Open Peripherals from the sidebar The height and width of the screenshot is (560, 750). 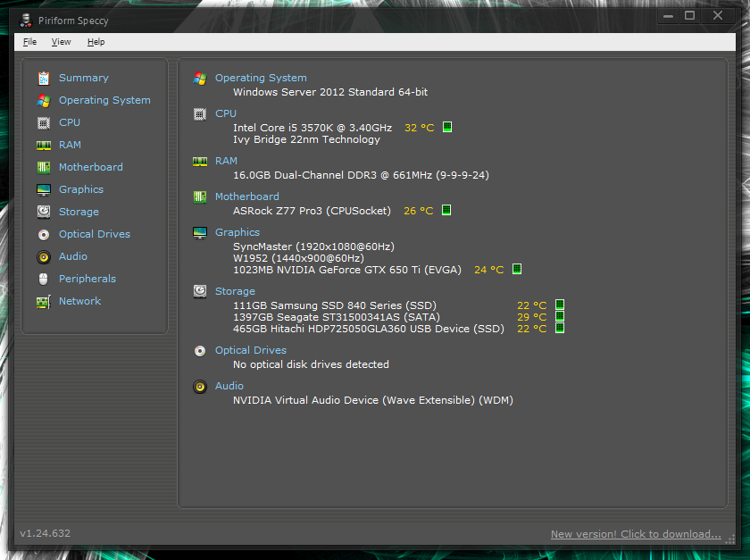click(x=87, y=279)
